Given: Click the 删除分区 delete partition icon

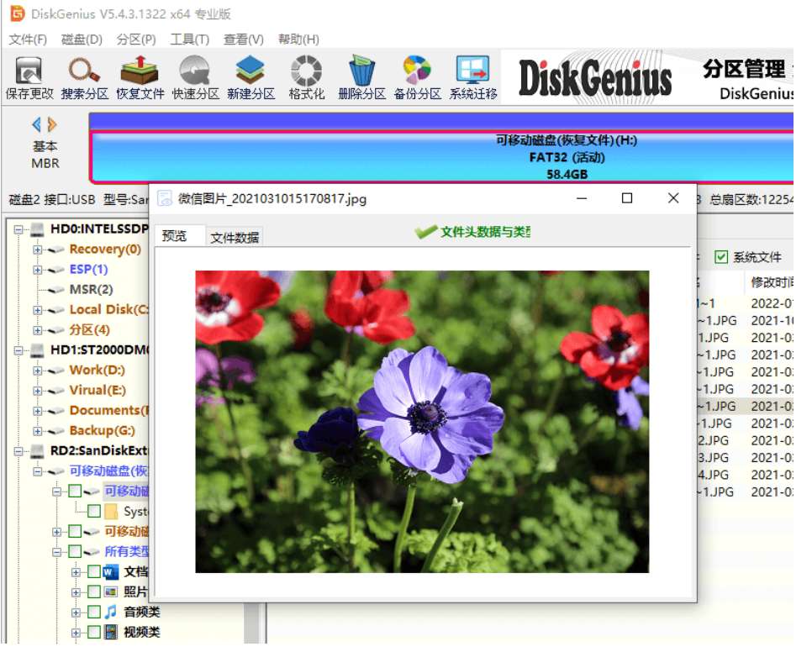Looking at the screenshot, I should tap(361, 78).
